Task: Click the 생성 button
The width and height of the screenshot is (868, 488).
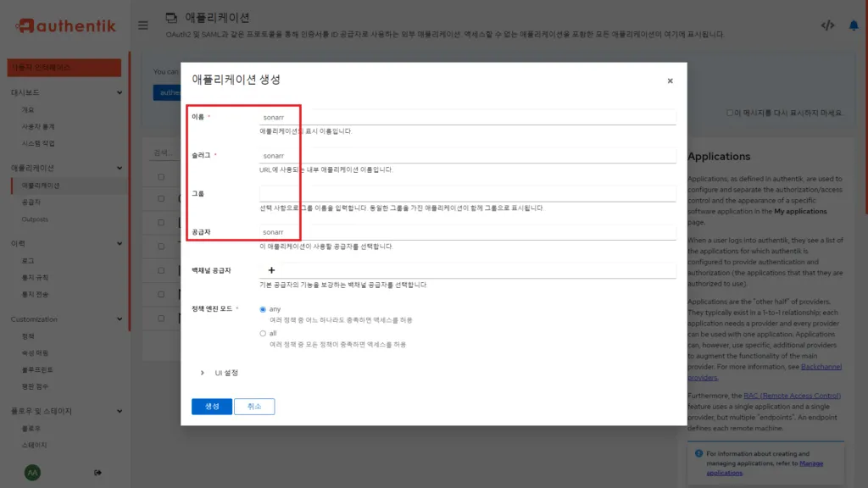Action: pos(211,406)
